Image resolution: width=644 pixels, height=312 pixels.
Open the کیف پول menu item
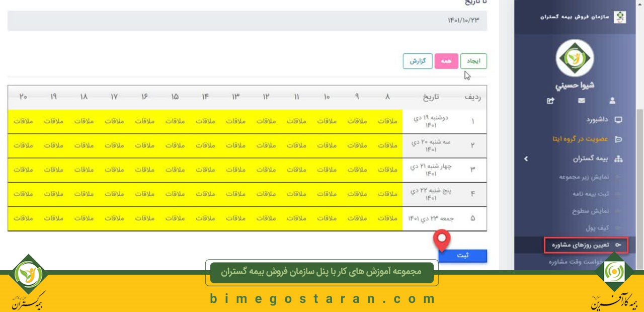coord(597,228)
